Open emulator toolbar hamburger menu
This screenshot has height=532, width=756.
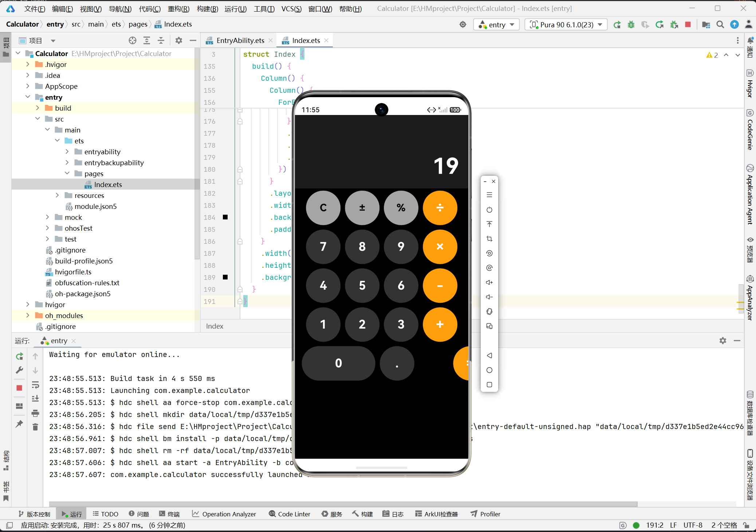489,195
